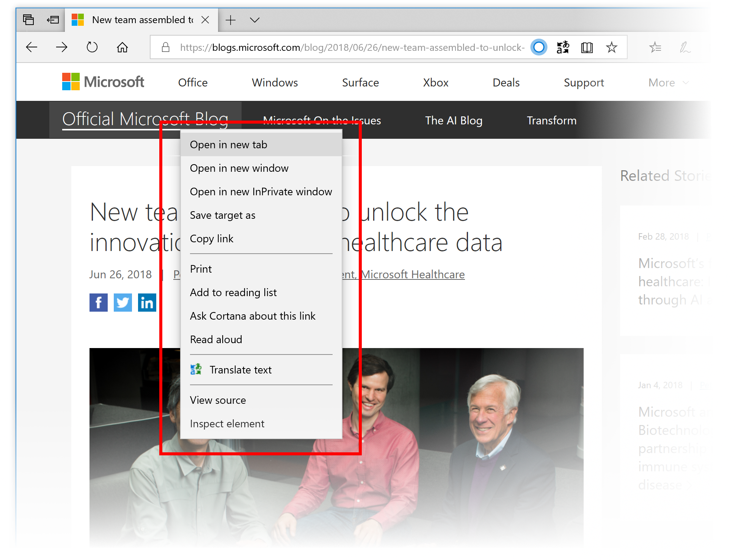Screen dimensions: 738x560
Task: Open a new tab with plus
Action: [x=230, y=20]
